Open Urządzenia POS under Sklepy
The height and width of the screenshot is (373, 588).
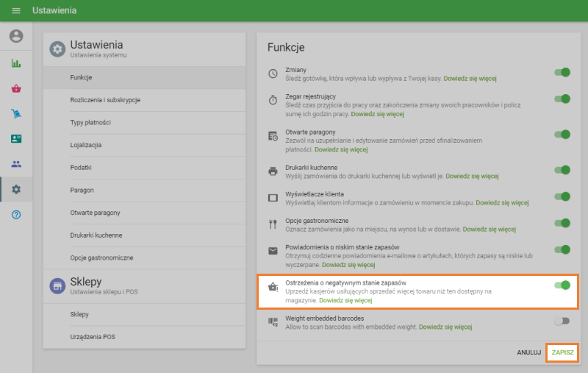click(92, 337)
